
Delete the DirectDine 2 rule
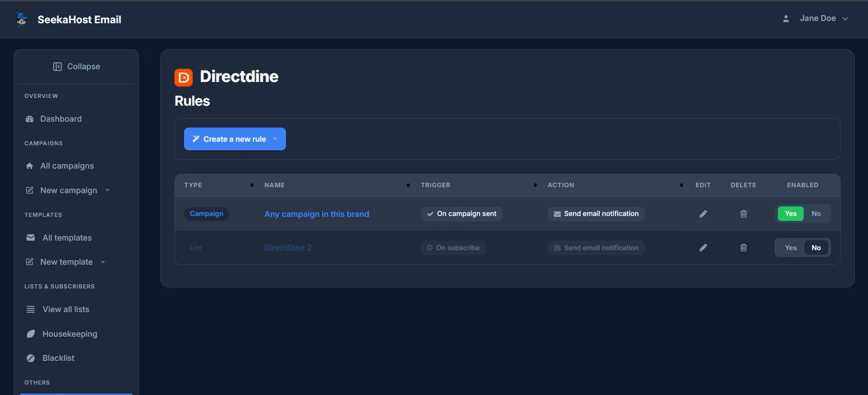click(744, 247)
